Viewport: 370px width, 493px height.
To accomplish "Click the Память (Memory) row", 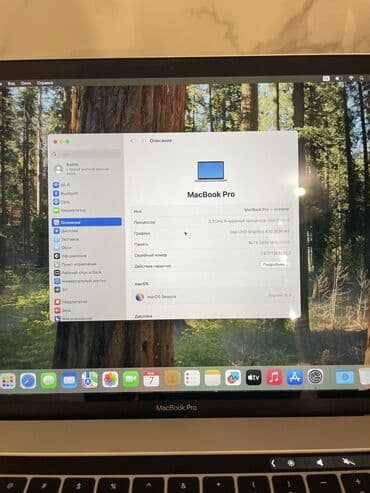I will click(x=212, y=244).
